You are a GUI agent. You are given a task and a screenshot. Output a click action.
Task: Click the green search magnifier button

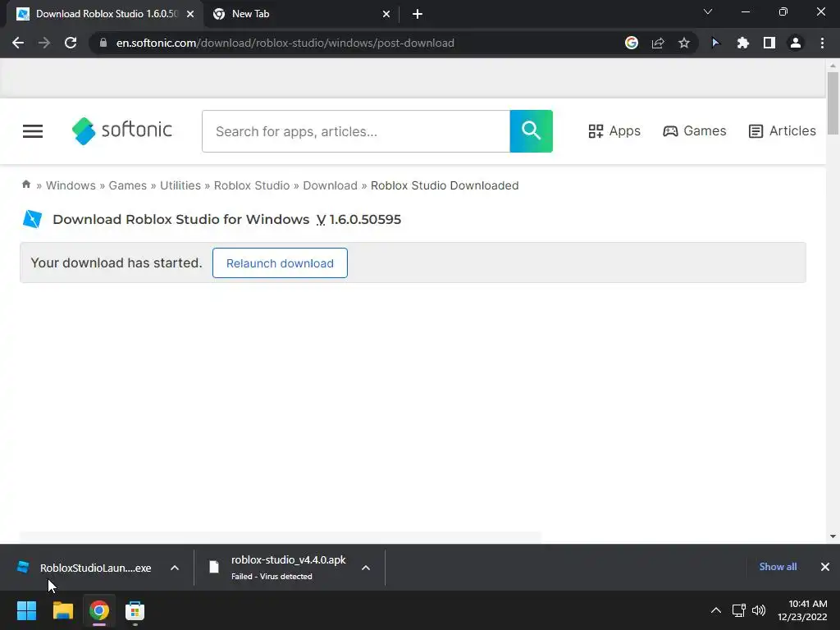tap(531, 131)
